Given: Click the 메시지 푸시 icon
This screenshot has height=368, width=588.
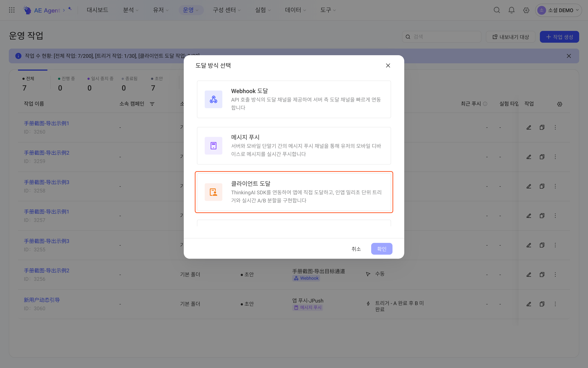Looking at the screenshot, I should click(x=213, y=146).
